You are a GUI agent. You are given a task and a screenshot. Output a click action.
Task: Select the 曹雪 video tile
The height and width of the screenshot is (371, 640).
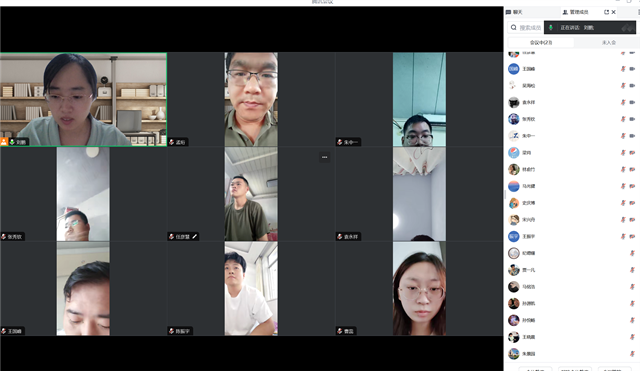pos(419,289)
